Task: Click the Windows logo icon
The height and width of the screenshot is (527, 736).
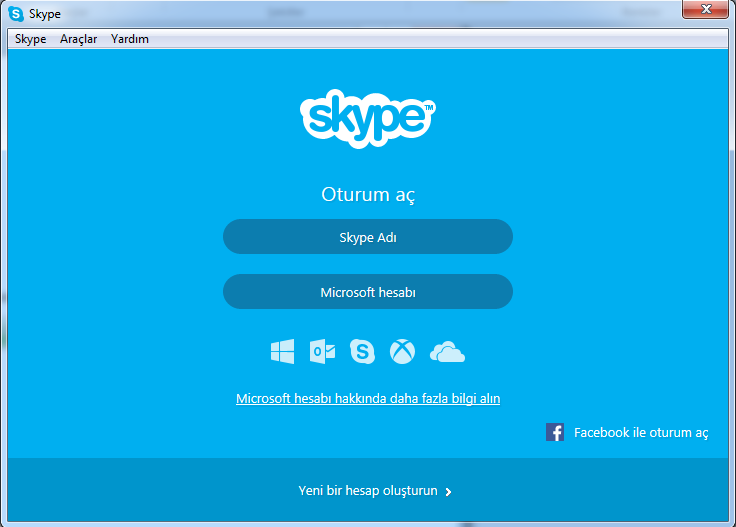Action: coord(283,351)
